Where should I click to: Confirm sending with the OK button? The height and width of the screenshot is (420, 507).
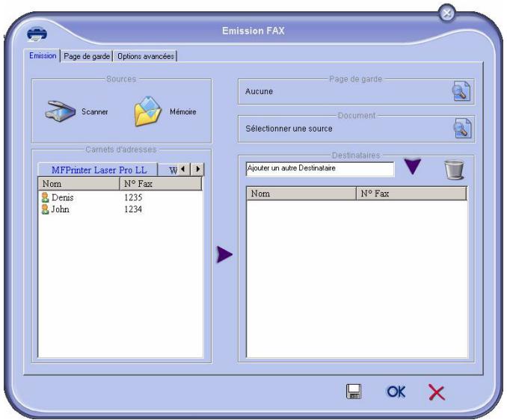(396, 392)
